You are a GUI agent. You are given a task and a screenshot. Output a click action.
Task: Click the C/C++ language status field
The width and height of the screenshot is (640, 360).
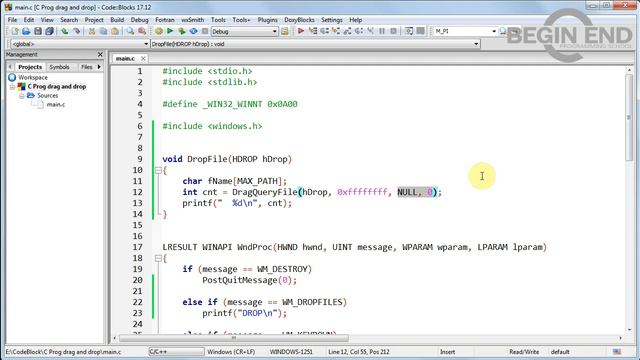[x=176, y=351]
